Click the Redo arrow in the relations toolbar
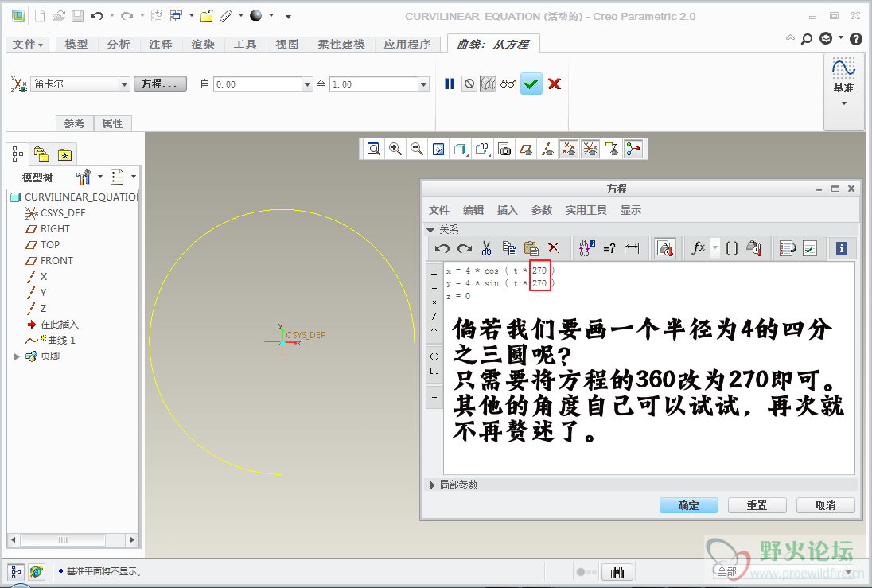Viewport: 872px width, 588px height. 465,248
